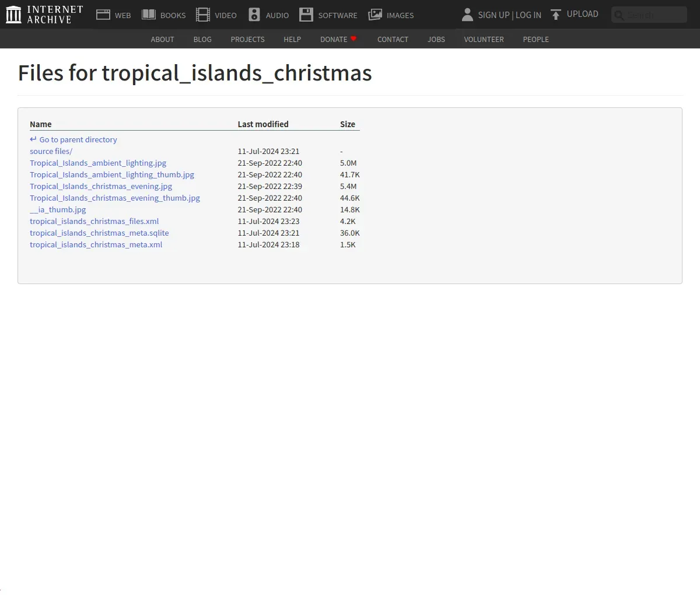Click the 41.7K size value
This screenshot has width=700, height=595.
tap(350, 174)
